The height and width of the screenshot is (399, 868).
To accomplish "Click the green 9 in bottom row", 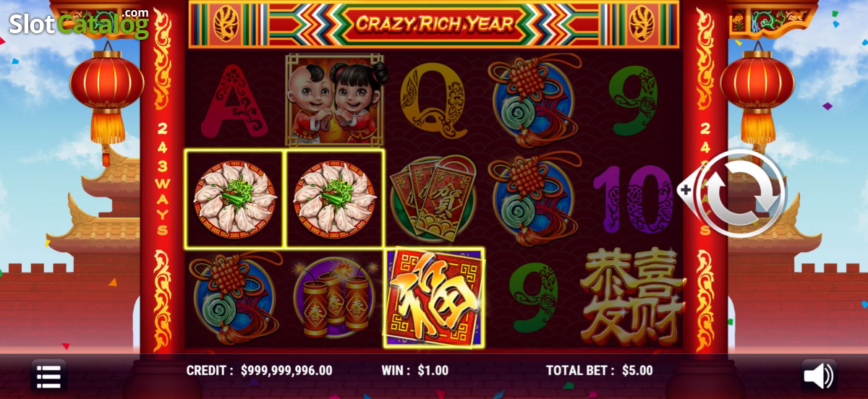I will click(x=534, y=298).
